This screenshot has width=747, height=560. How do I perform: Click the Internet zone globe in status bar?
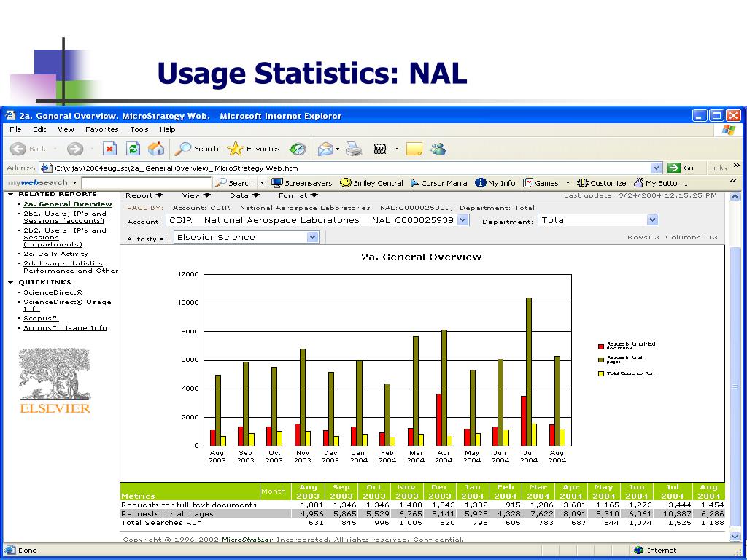tap(639, 551)
